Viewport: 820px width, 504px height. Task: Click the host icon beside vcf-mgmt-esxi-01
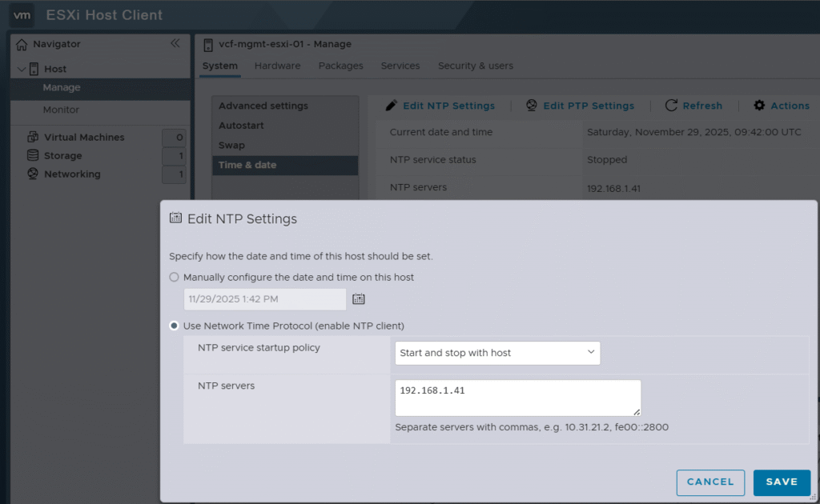point(208,45)
